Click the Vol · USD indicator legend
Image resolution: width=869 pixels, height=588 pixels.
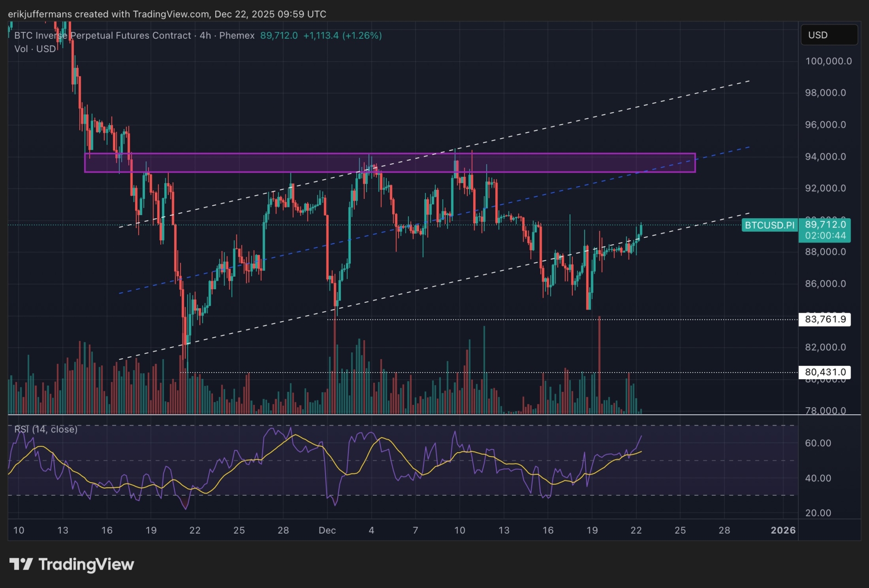pos(35,49)
